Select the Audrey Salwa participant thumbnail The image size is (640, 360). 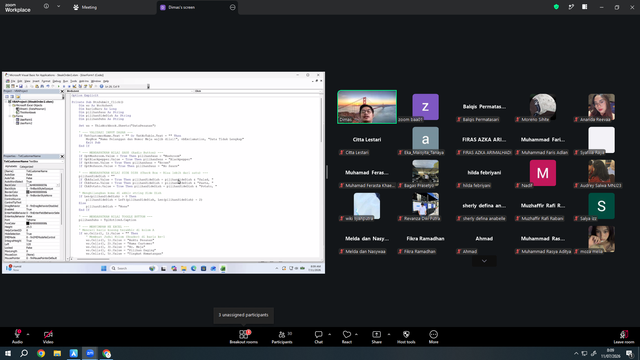click(601, 173)
